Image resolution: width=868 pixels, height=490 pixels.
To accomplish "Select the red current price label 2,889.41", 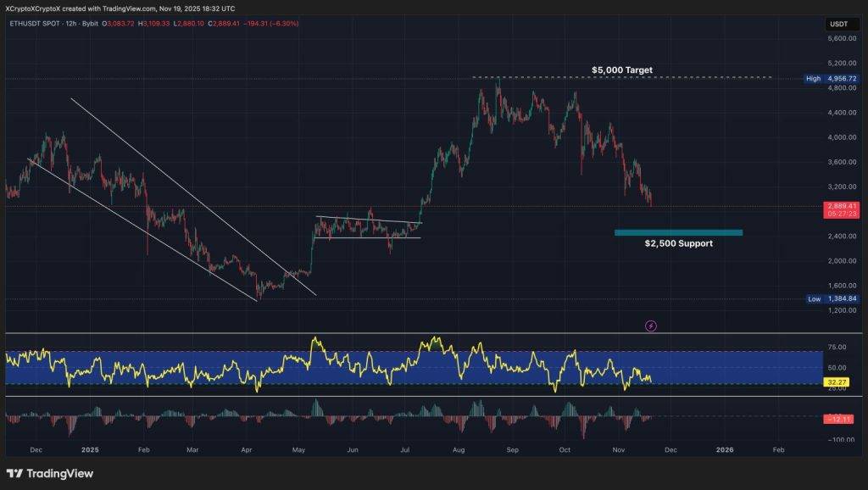I will pos(843,206).
